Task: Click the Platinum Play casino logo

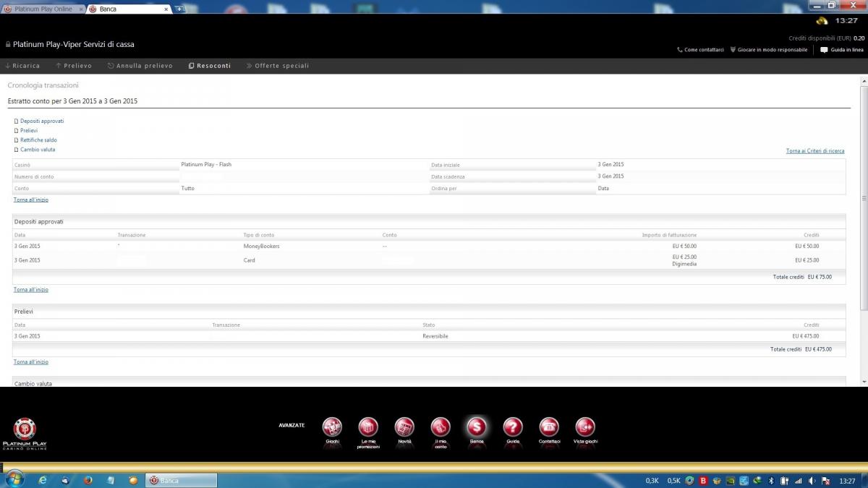Action: tap(25, 433)
